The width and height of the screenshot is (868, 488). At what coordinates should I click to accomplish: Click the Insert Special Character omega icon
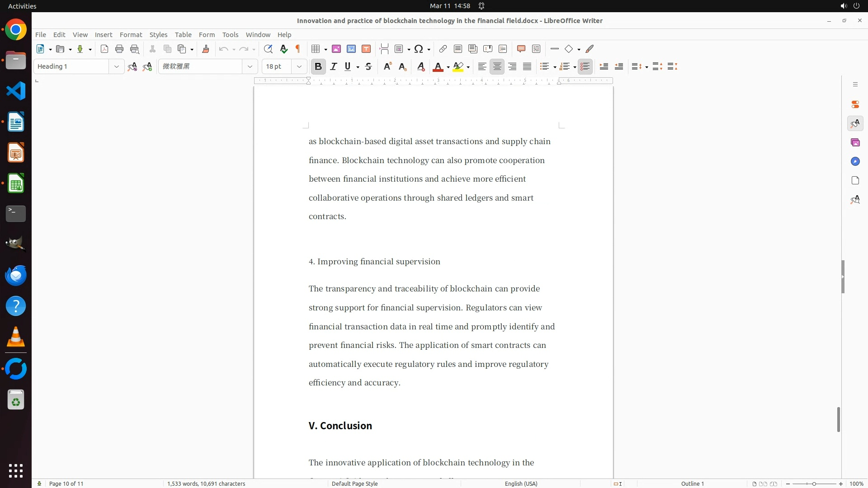[419, 49]
